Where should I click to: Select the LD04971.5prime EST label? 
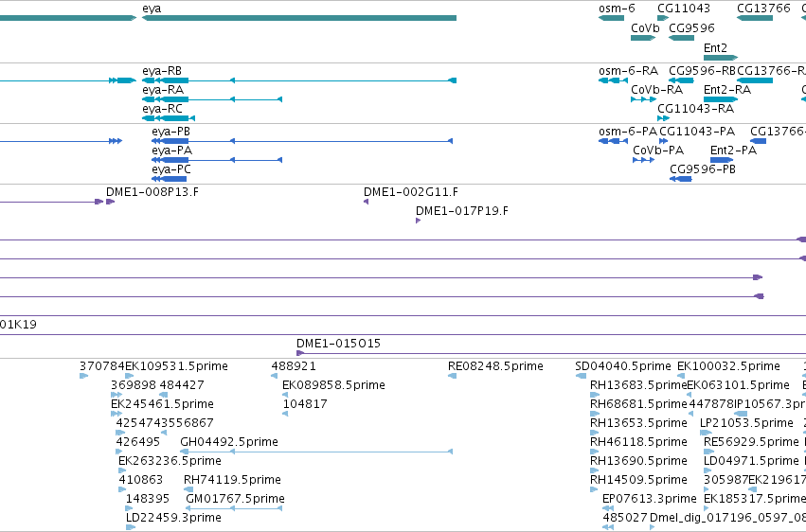[751, 461]
